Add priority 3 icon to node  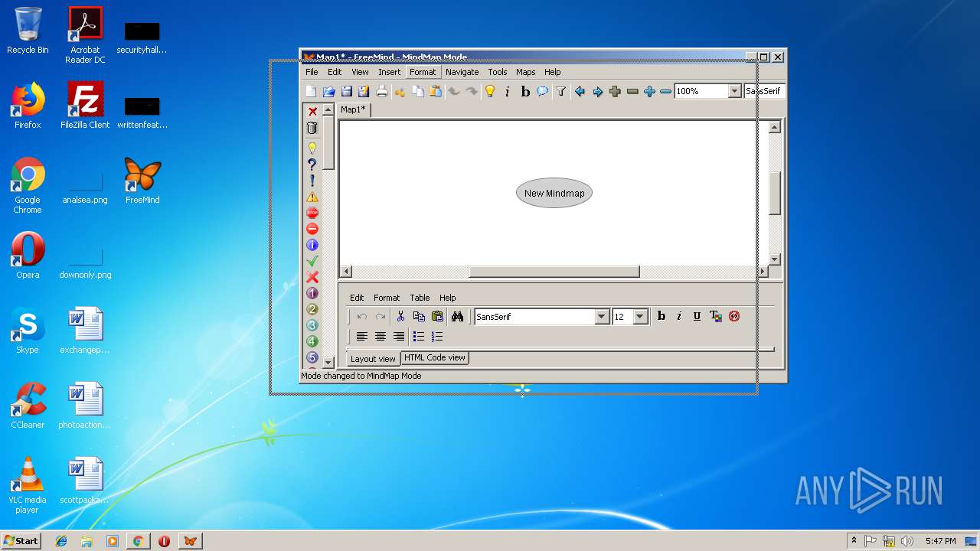pos(312,325)
